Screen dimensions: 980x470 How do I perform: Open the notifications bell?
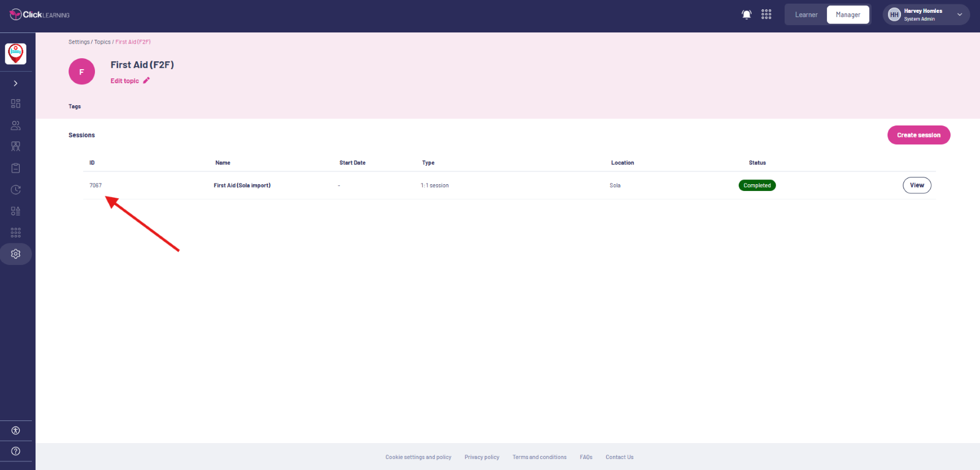click(746, 15)
